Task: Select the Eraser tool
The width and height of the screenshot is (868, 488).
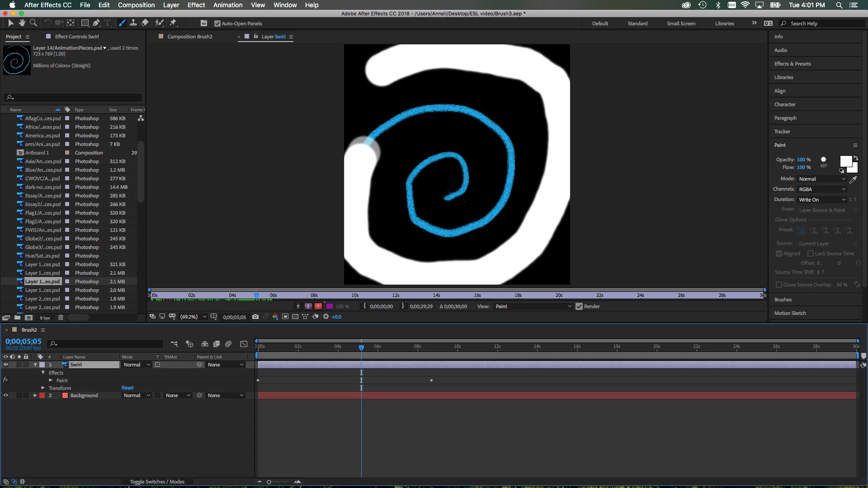Action: [x=145, y=23]
